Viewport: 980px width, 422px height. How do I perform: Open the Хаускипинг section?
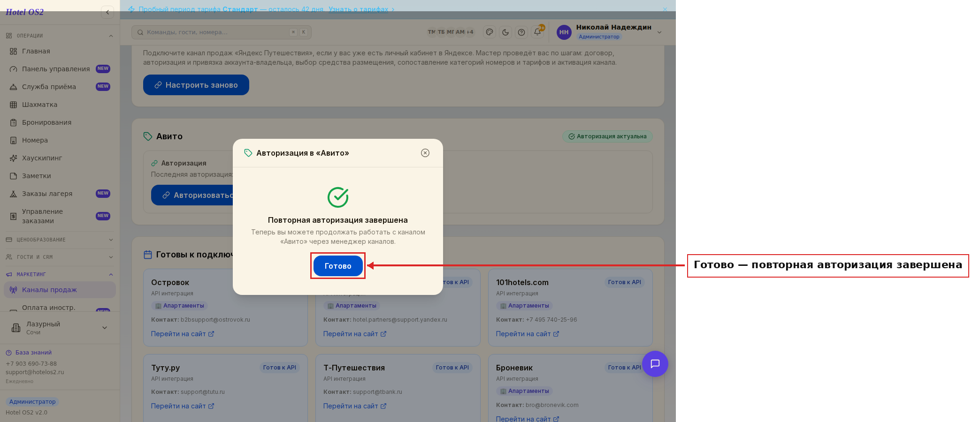point(60,158)
